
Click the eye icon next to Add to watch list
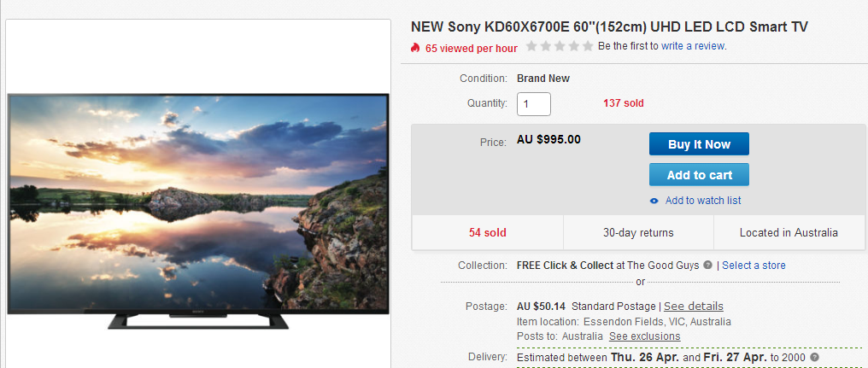[x=654, y=201]
